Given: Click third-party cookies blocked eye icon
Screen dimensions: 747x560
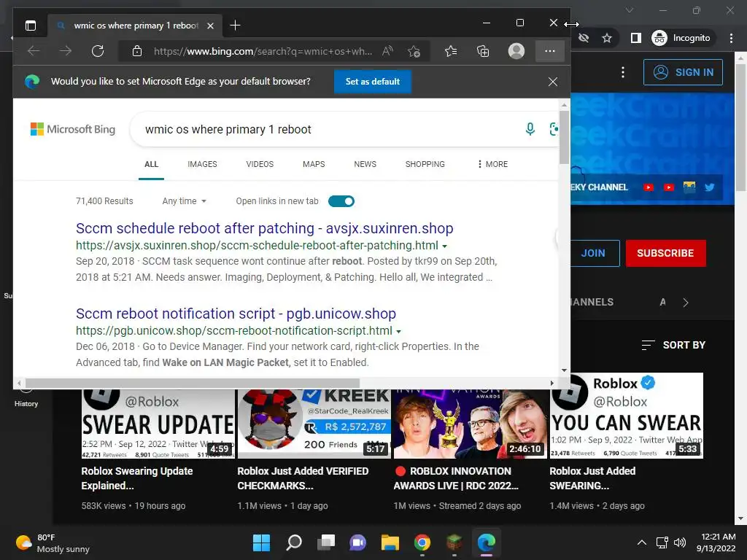Looking at the screenshot, I should pyautogui.click(x=583, y=38).
